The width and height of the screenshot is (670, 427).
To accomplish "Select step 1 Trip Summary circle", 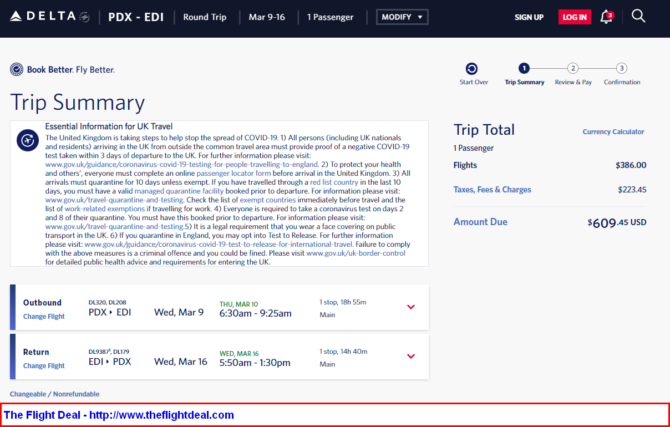I will pyautogui.click(x=524, y=68).
